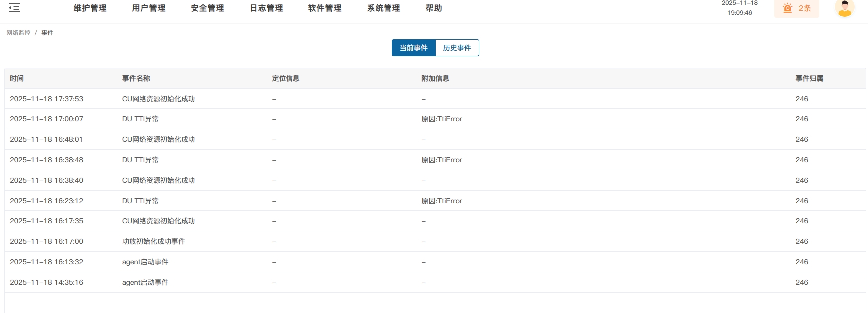This screenshot has height=313, width=868.
Task: Click the agent启动事件 row at 14:35:16
Action: [145, 282]
